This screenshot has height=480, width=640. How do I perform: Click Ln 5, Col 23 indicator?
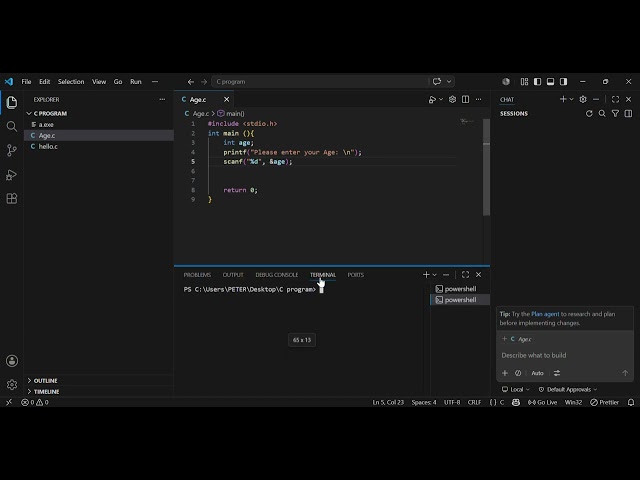coord(388,402)
